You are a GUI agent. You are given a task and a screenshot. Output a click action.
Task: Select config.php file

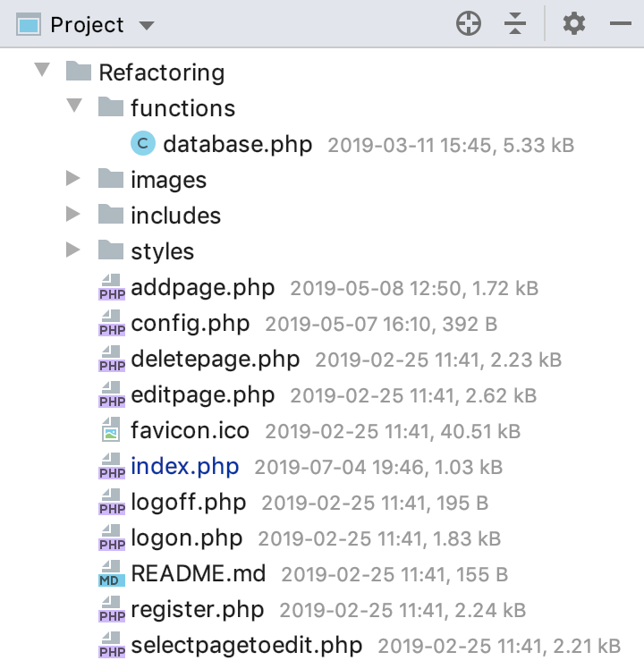coord(190,324)
